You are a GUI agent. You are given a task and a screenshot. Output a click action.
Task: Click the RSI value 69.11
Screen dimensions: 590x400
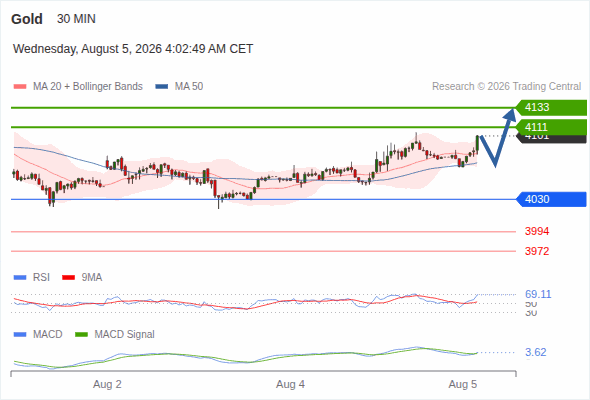[538, 294]
